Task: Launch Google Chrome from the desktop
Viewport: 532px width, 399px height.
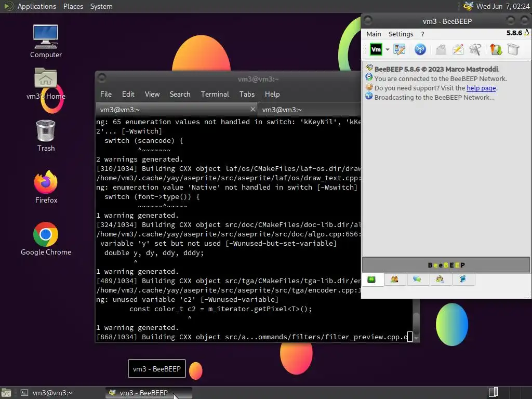Action: tap(46, 239)
